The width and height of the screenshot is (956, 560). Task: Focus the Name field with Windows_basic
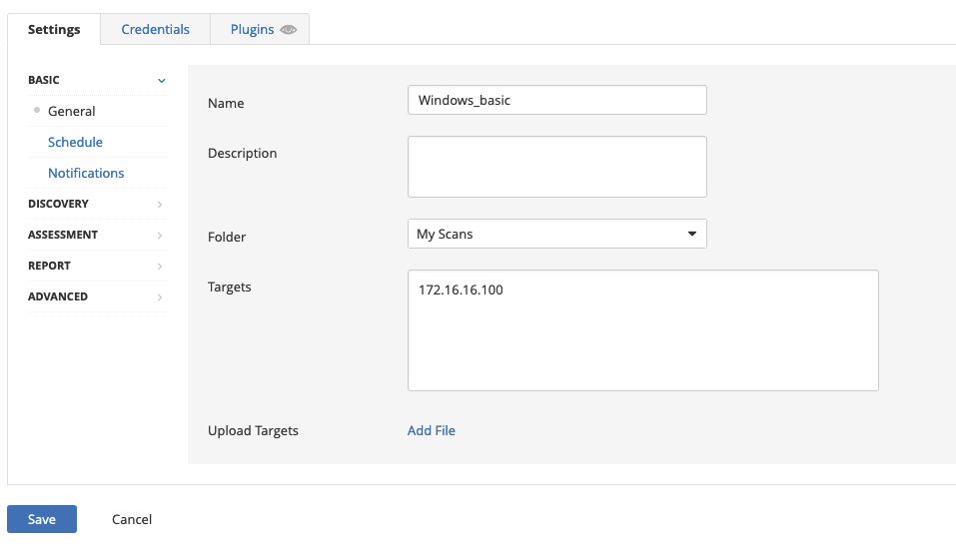point(557,100)
